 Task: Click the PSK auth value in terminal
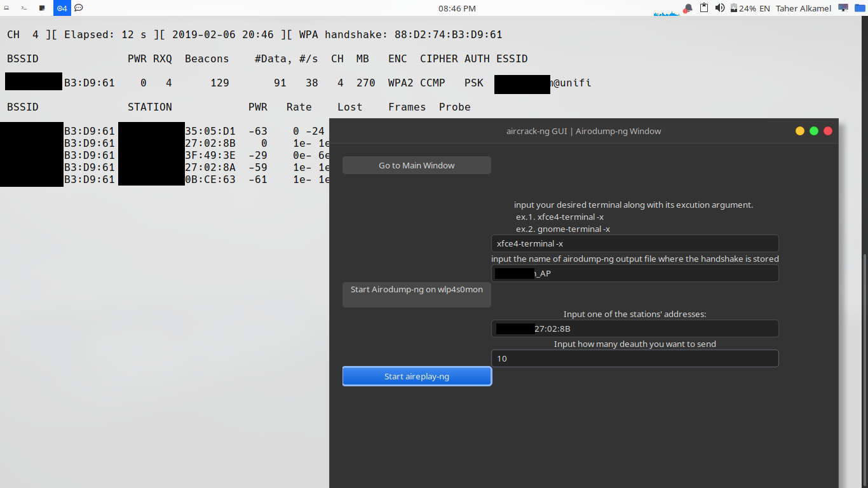(474, 83)
